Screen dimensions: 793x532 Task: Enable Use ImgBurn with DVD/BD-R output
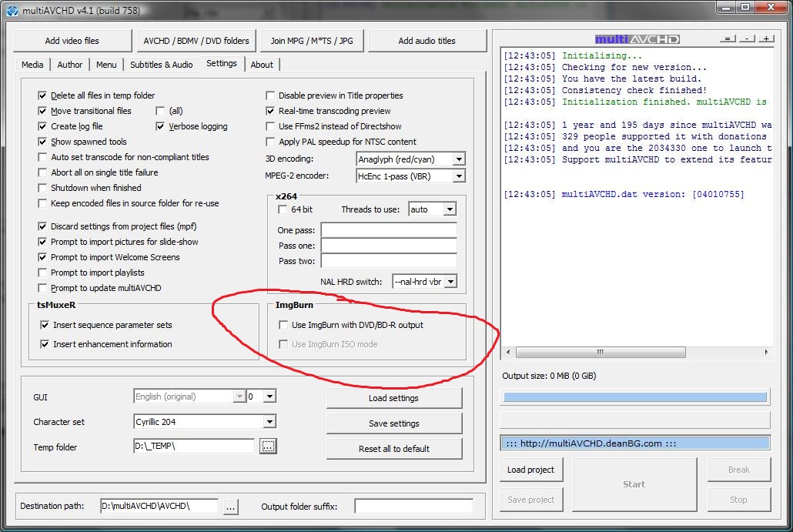[283, 325]
